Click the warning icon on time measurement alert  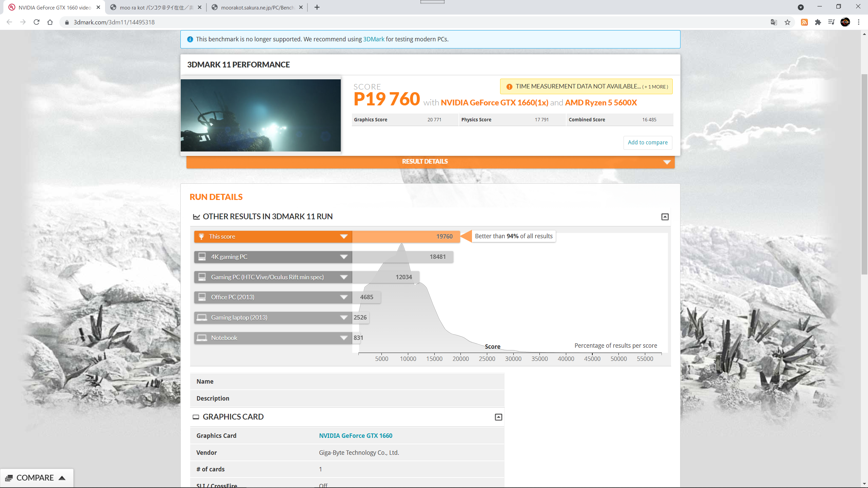click(x=509, y=87)
